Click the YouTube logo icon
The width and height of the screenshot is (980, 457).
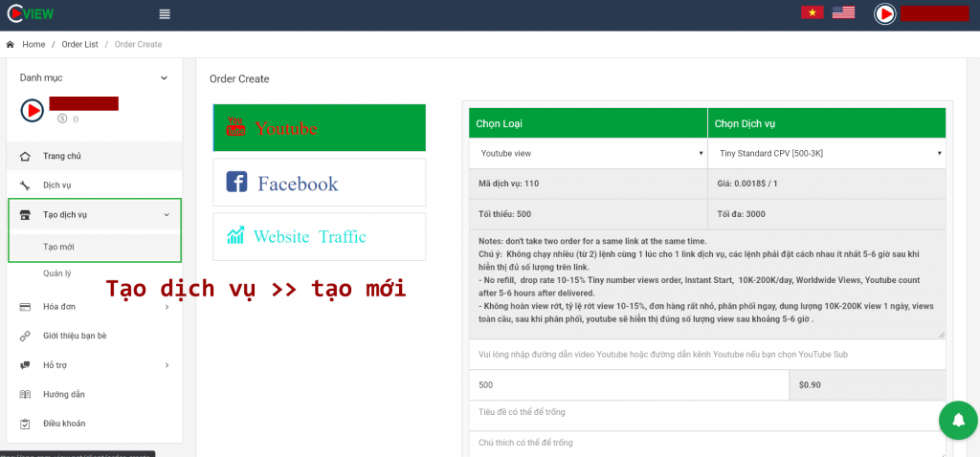point(235,127)
